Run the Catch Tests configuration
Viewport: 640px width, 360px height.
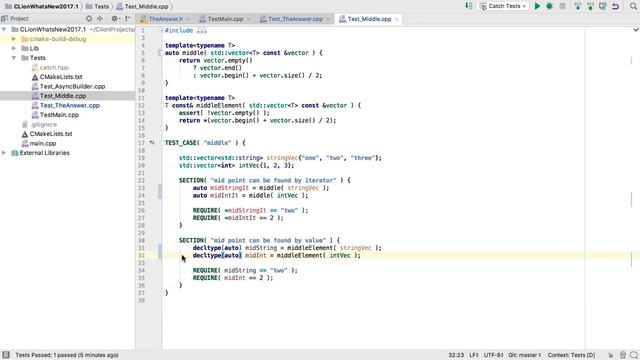(537, 6)
